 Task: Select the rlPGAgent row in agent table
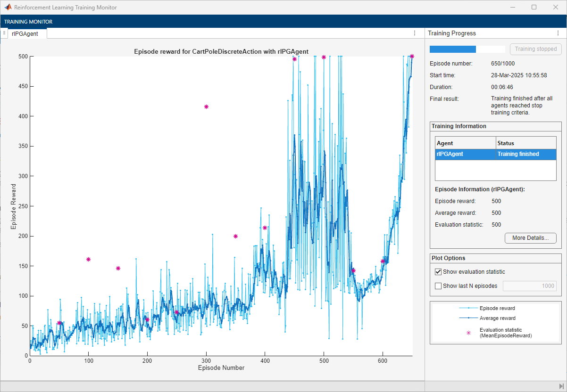click(496, 154)
